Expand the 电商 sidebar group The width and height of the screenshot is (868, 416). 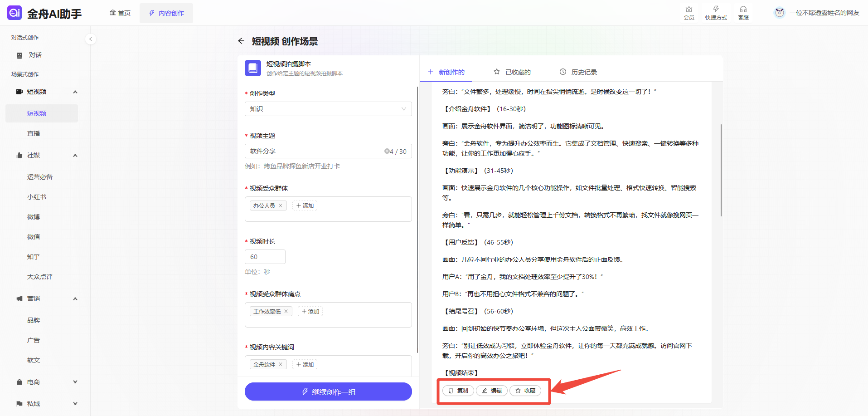75,382
